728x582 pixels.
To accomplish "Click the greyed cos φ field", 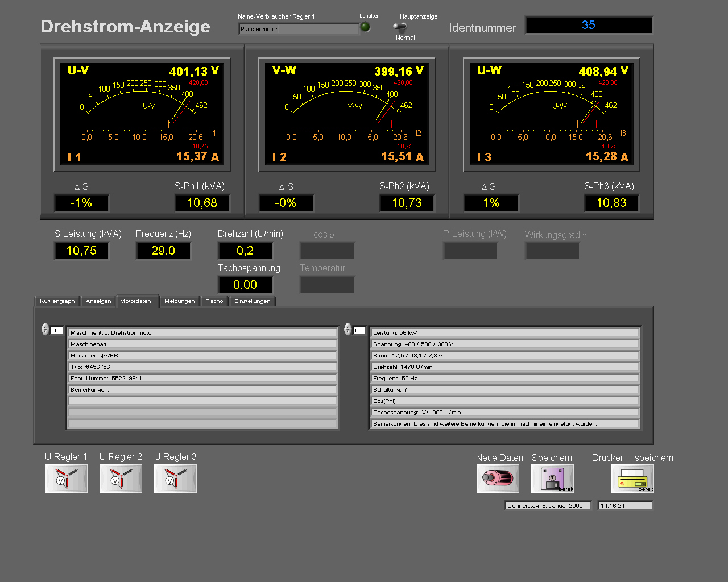I will [x=327, y=251].
